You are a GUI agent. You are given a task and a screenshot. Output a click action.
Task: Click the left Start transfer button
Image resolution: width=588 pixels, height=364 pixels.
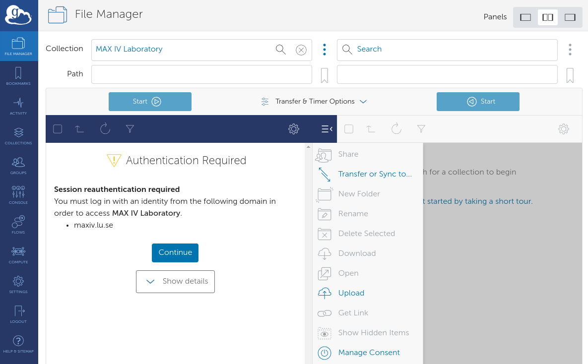(150, 102)
